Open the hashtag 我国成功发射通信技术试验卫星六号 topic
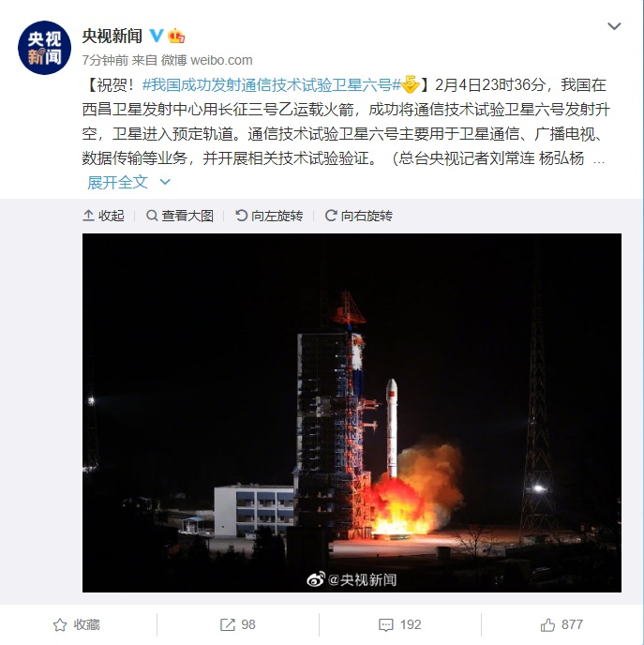Screen dimensions: 644x645 272,85
